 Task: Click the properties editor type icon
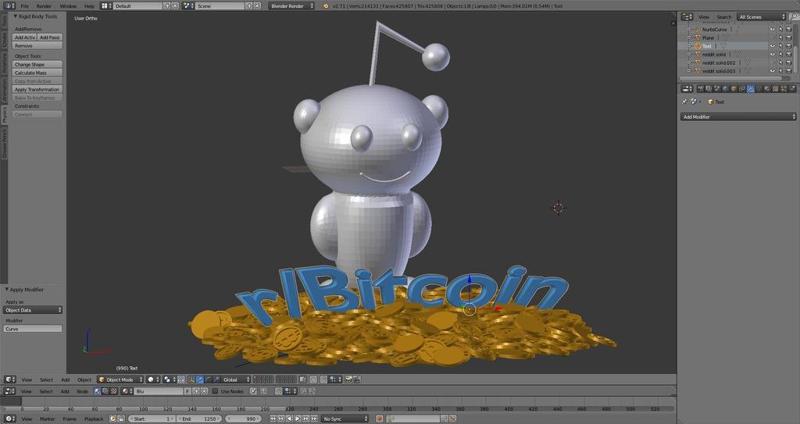click(x=687, y=88)
